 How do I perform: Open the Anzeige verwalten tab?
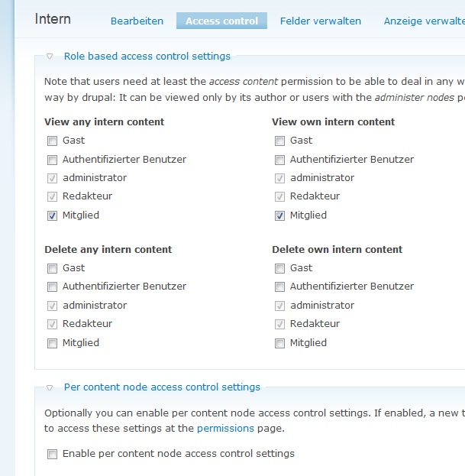(424, 21)
